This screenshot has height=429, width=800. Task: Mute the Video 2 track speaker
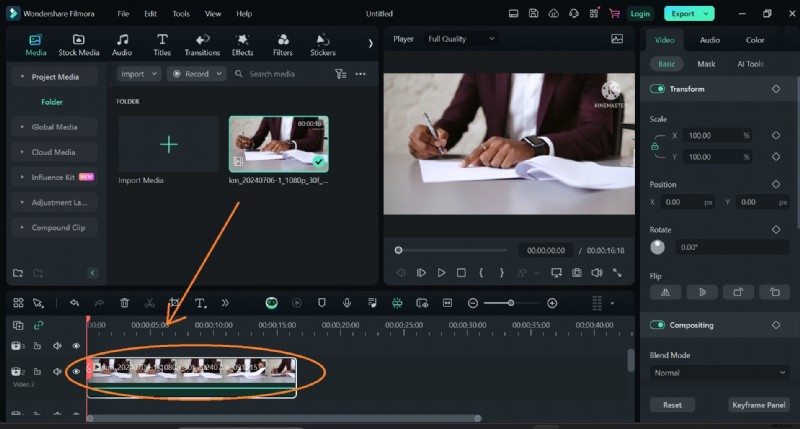coord(57,371)
